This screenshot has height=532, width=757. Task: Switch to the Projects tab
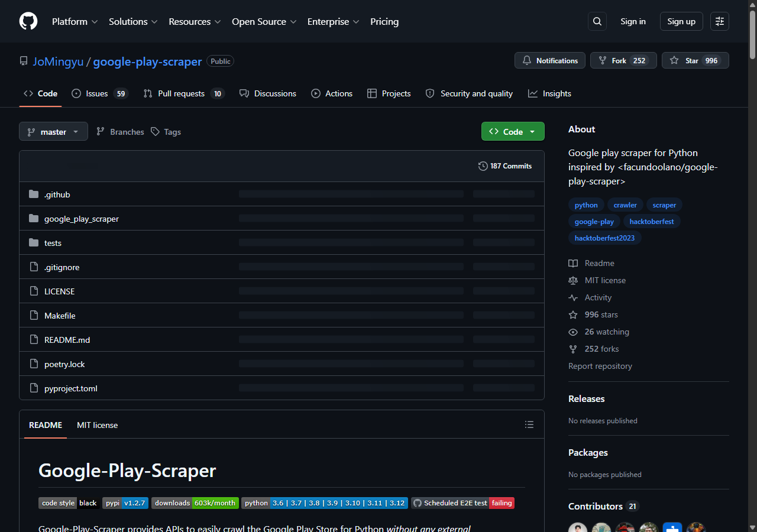(389, 93)
